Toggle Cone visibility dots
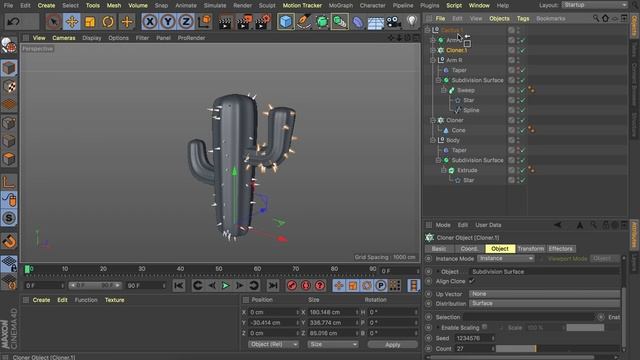 pyautogui.click(x=518, y=130)
